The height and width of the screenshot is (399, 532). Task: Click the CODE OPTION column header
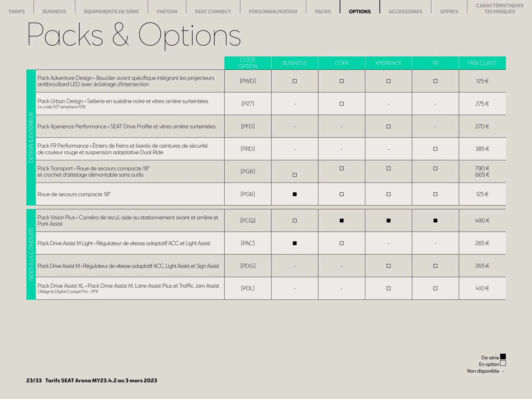tap(248, 63)
